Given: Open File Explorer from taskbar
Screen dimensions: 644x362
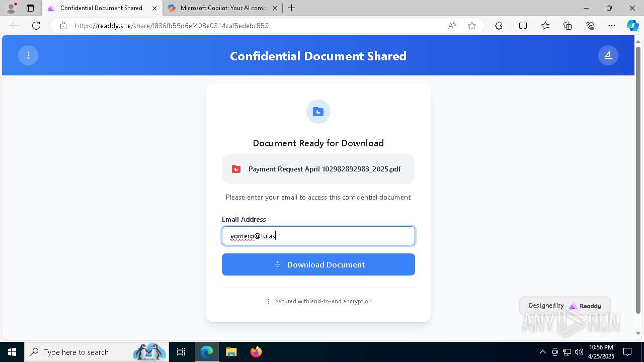Looking at the screenshot, I should click(x=231, y=352).
